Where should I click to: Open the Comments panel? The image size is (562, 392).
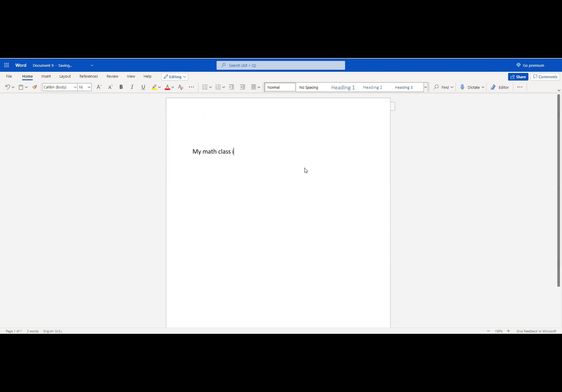(545, 77)
